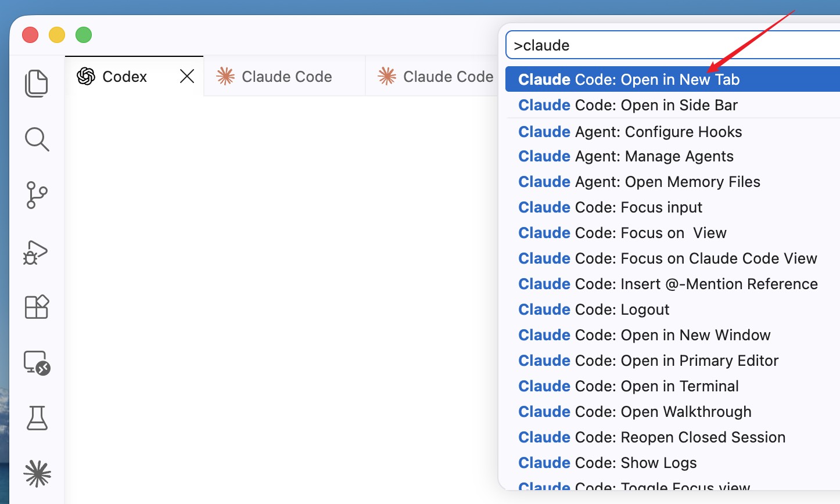The image size is (840, 504).
Task: Open the Remote Explorer view
Action: [x=37, y=362]
